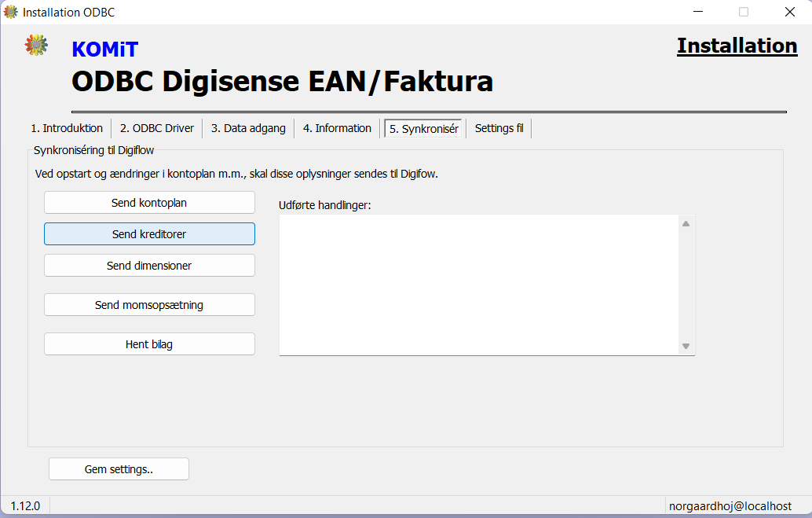Go to the 3. Data adgang tab
Image resolution: width=812 pixels, height=518 pixels.
tap(248, 128)
